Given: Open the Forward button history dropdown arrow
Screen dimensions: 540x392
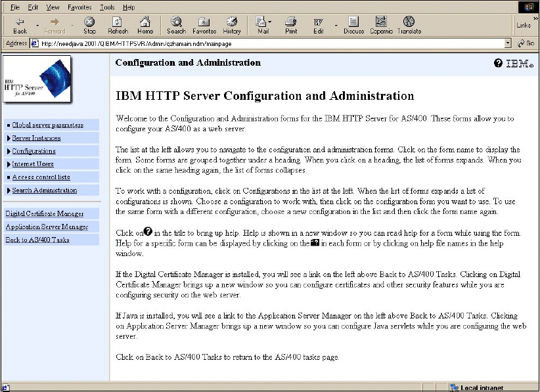Looking at the screenshot, I should (72, 26).
